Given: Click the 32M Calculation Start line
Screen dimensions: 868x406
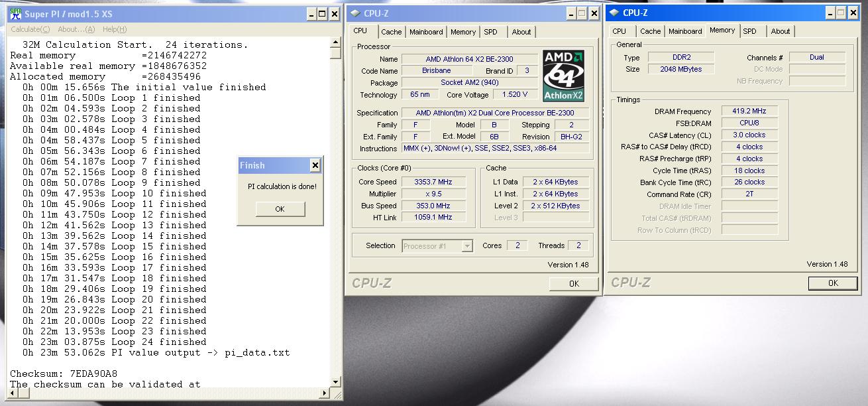Looking at the screenshot, I should coord(135,44).
